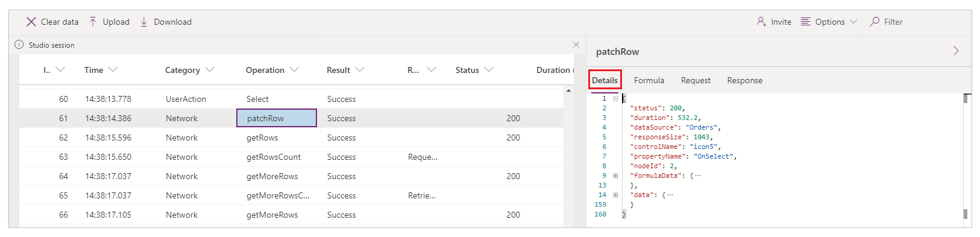Expand the data node at line 14
The width and height of the screenshot is (980, 237).
[615, 195]
